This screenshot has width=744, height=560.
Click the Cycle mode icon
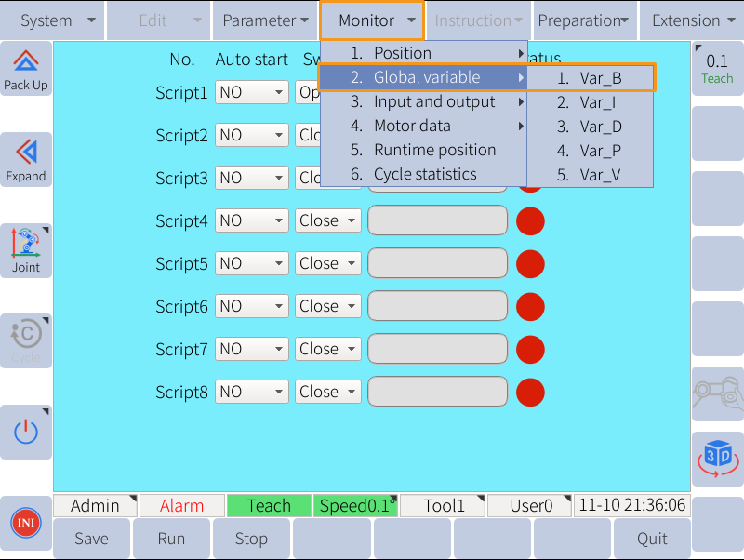pyautogui.click(x=26, y=340)
